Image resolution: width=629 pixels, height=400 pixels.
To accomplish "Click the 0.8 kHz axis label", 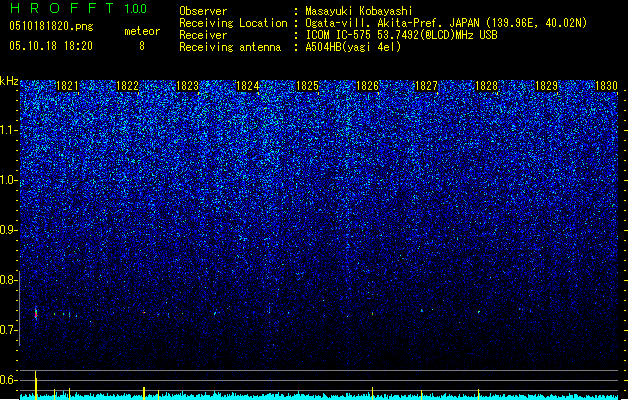I will [8, 280].
